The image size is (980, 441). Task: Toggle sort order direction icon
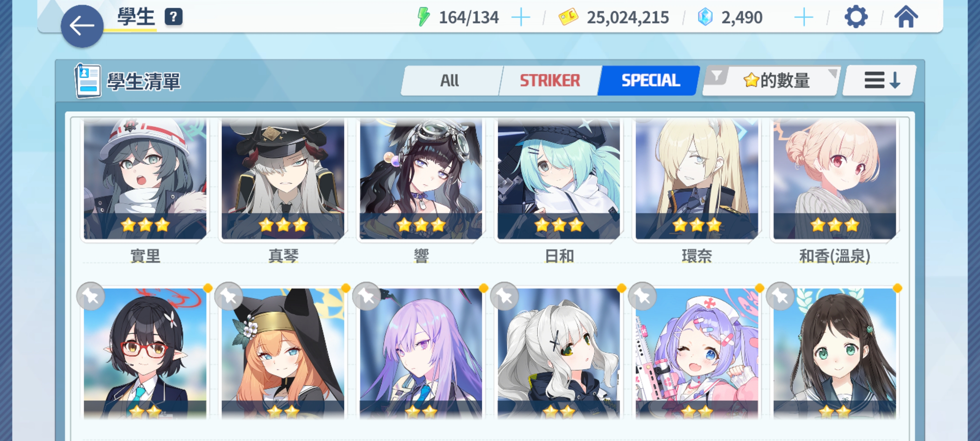pyautogui.click(x=880, y=80)
